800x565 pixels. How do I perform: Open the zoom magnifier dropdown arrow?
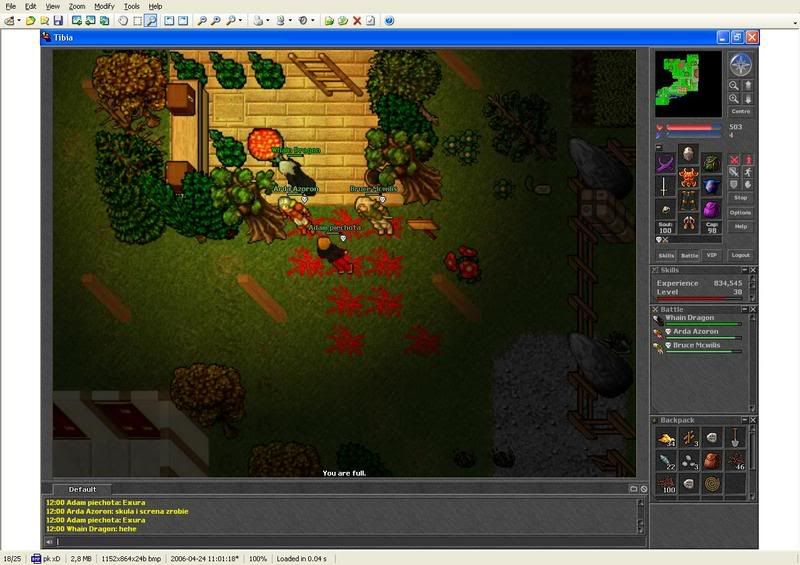240,20
